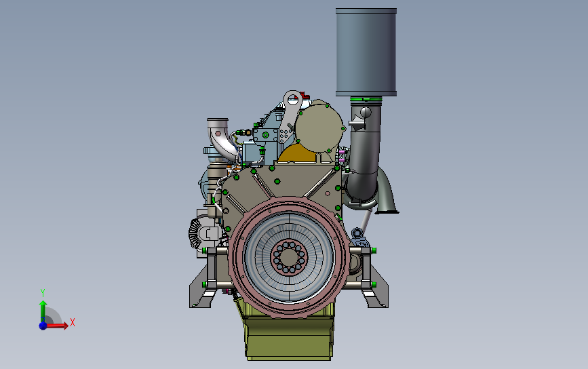The height and width of the screenshot is (369, 588).
Task: Select the finned alternator on engine's left side
Action: (x=201, y=233)
